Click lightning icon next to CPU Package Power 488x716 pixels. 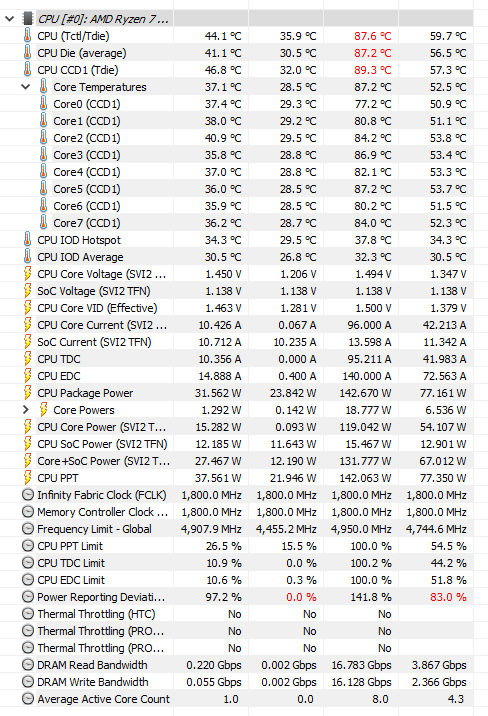tap(27, 393)
